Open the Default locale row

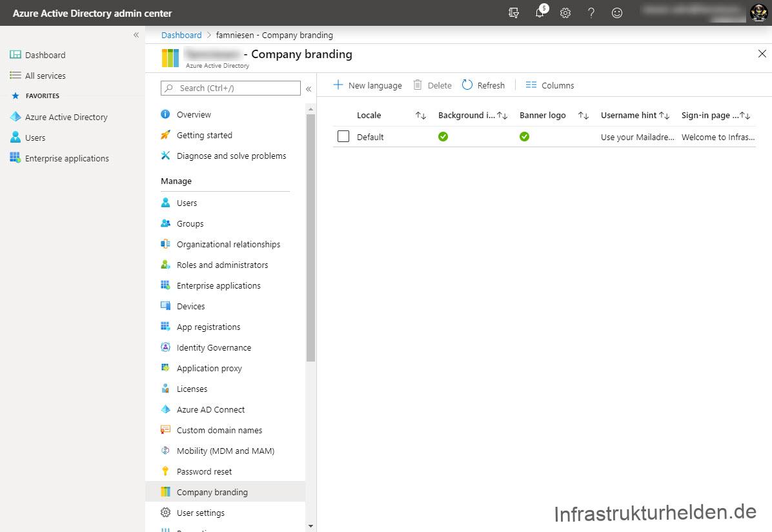click(x=544, y=136)
